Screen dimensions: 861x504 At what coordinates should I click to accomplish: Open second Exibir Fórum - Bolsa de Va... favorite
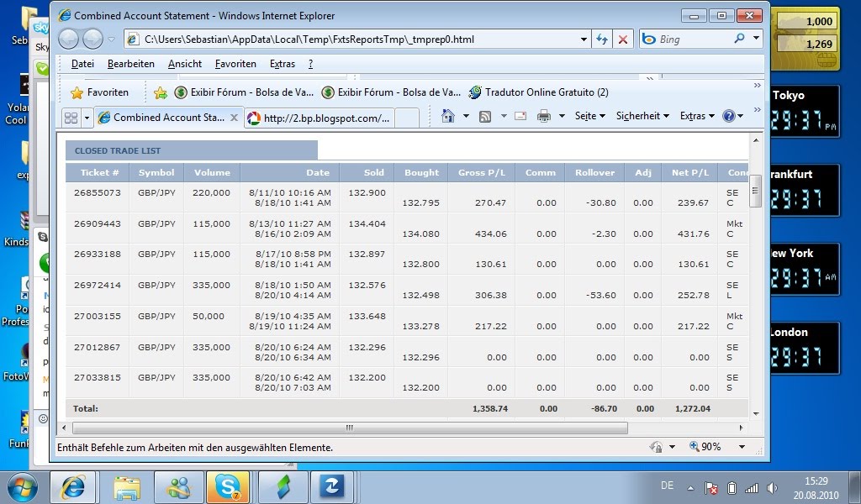[391, 92]
